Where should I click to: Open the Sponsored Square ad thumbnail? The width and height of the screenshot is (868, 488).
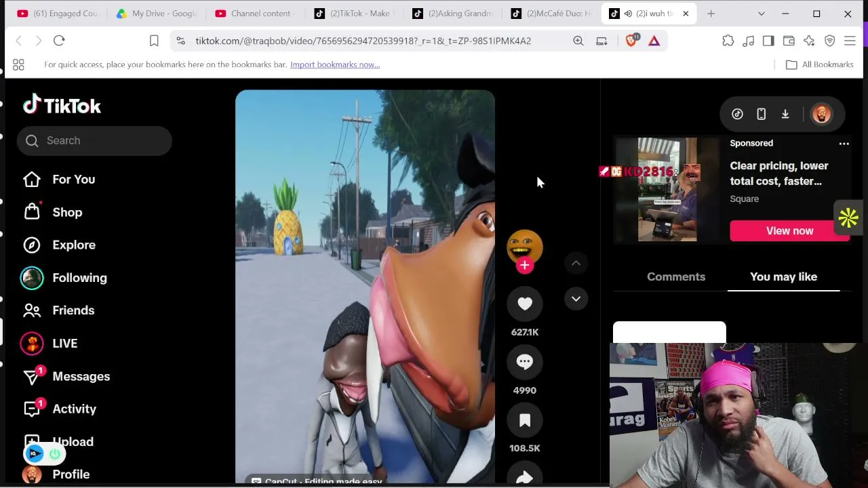pyautogui.click(x=667, y=190)
